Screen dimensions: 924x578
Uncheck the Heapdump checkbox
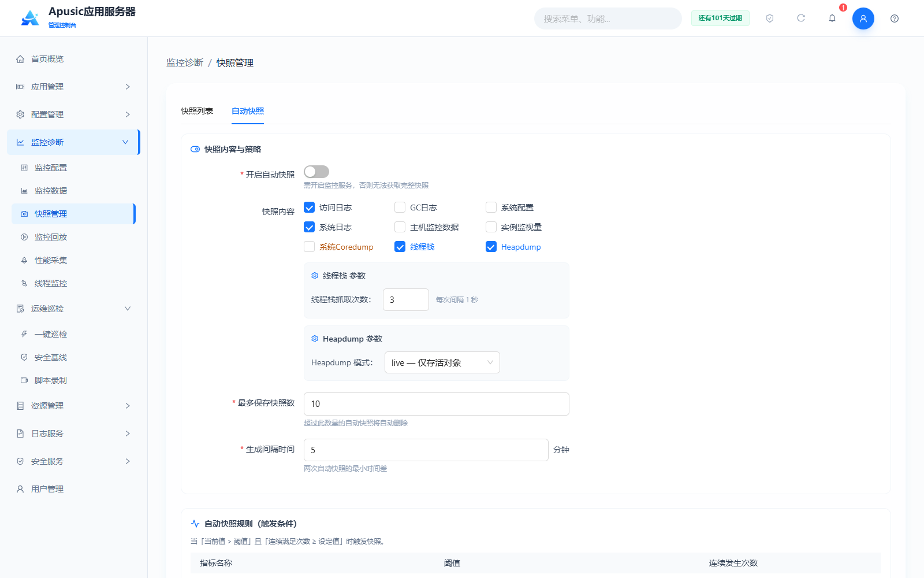491,247
